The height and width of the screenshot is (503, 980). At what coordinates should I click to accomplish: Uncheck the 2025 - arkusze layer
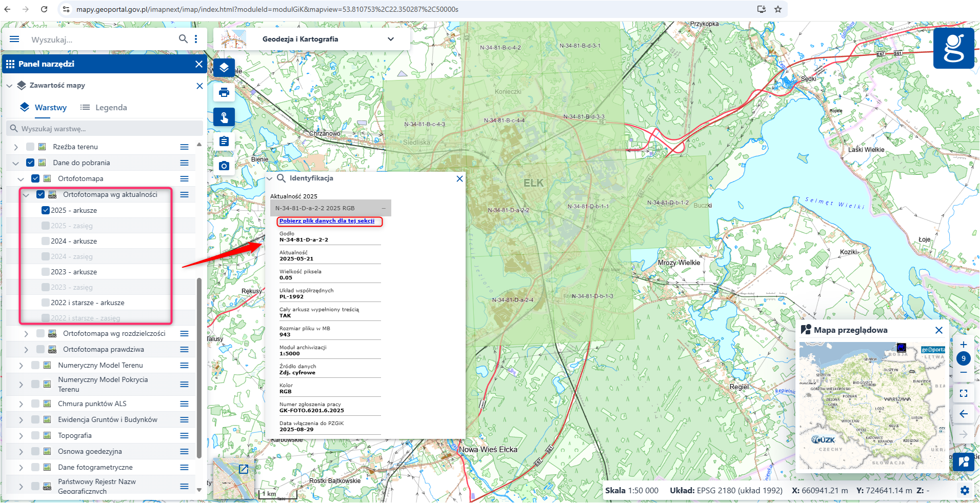pos(46,210)
